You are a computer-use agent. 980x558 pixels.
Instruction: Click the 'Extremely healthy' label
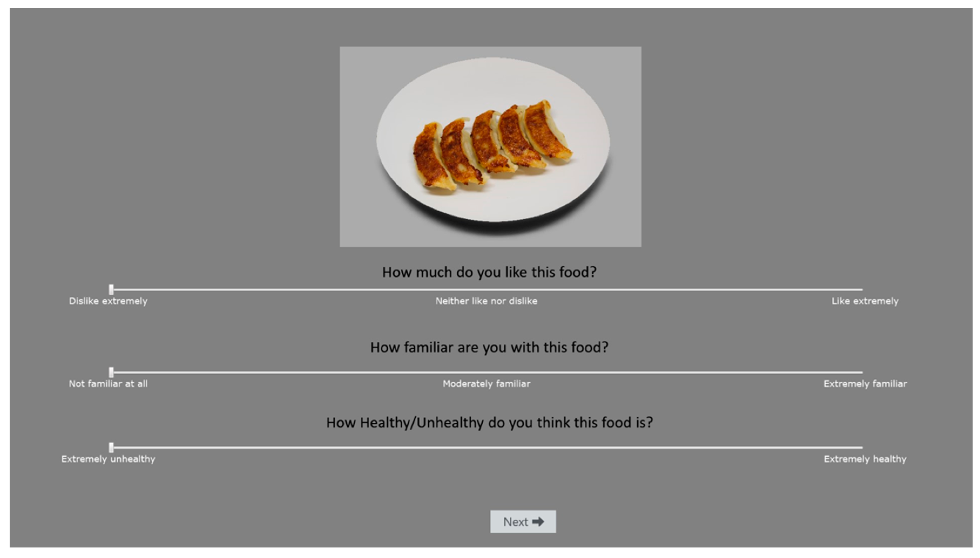point(864,459)
